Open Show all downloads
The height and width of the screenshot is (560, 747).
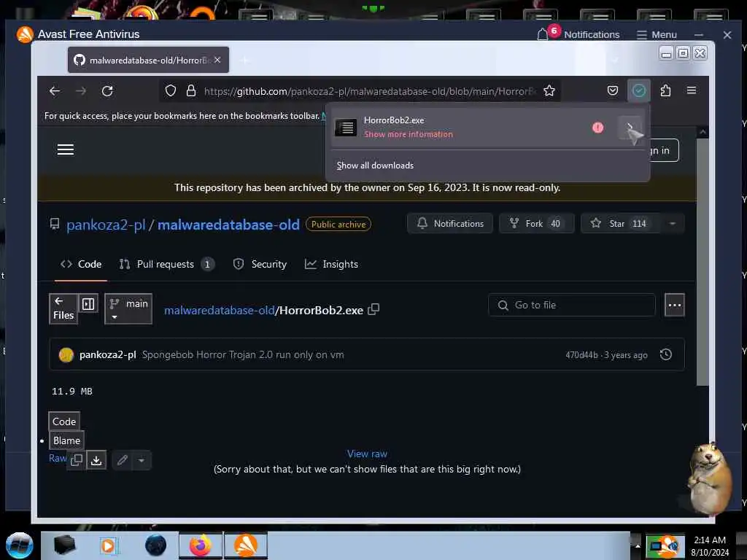pyautogui.click(x=375, y=166)
